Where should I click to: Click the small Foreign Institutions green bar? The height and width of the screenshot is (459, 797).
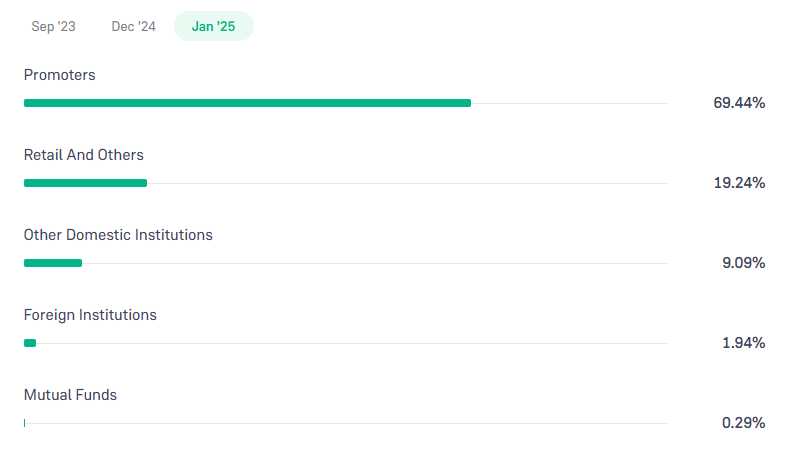(30, 343)
